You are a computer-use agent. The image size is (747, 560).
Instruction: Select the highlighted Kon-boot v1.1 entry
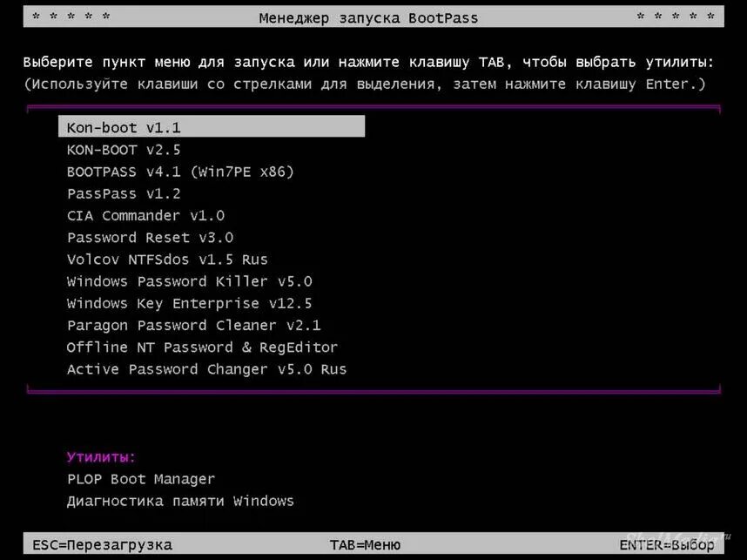click(x=212, y=127)
